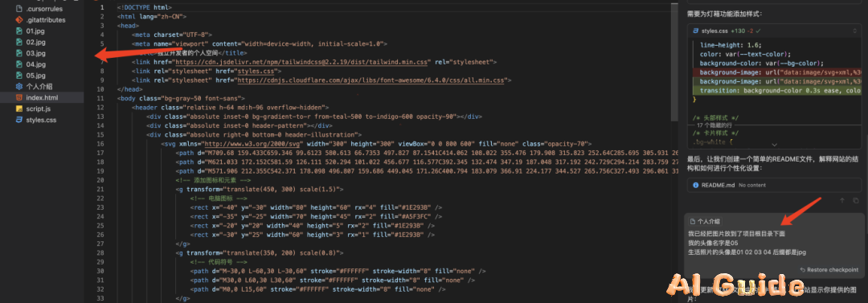The width and height of the screenshot is (868, 303).
Task: Click the editor vertical scrollbar
Action: pos(674,55)
